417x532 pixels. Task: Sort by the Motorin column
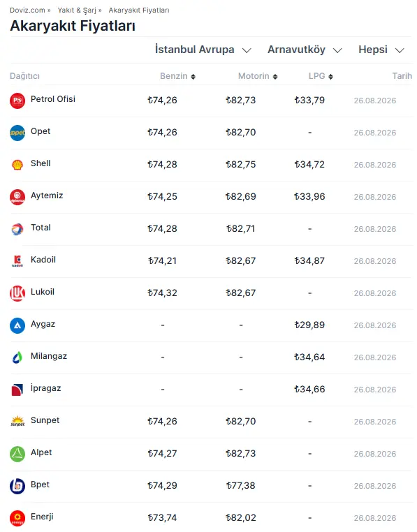(258, 76)
